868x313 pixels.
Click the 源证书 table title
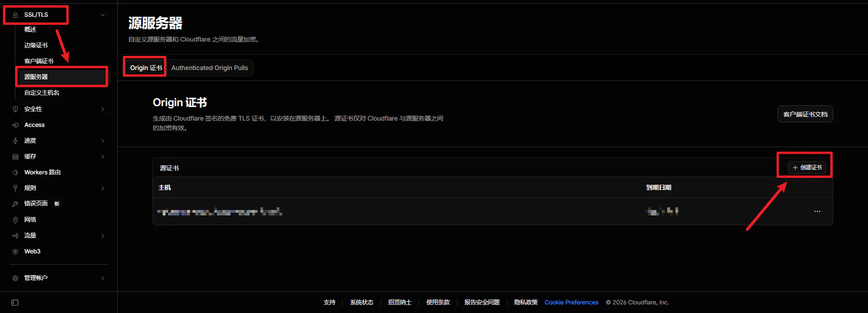click(x=170, y=168)
